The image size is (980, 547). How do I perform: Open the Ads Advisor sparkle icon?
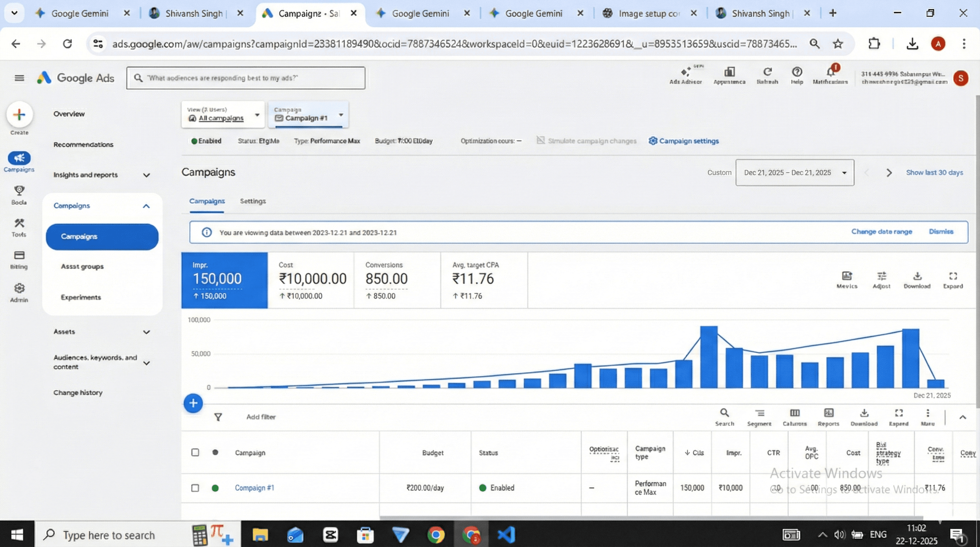tap(686, 72)
